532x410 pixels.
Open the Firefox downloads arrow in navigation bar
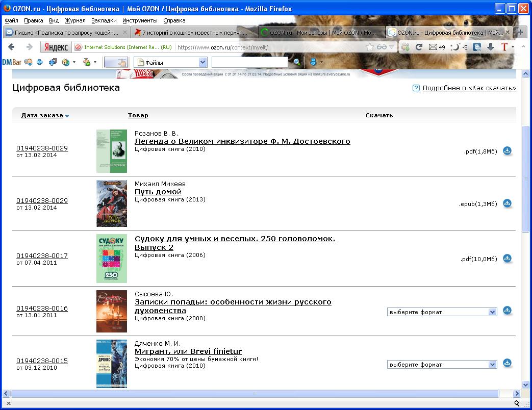[491, 47]
